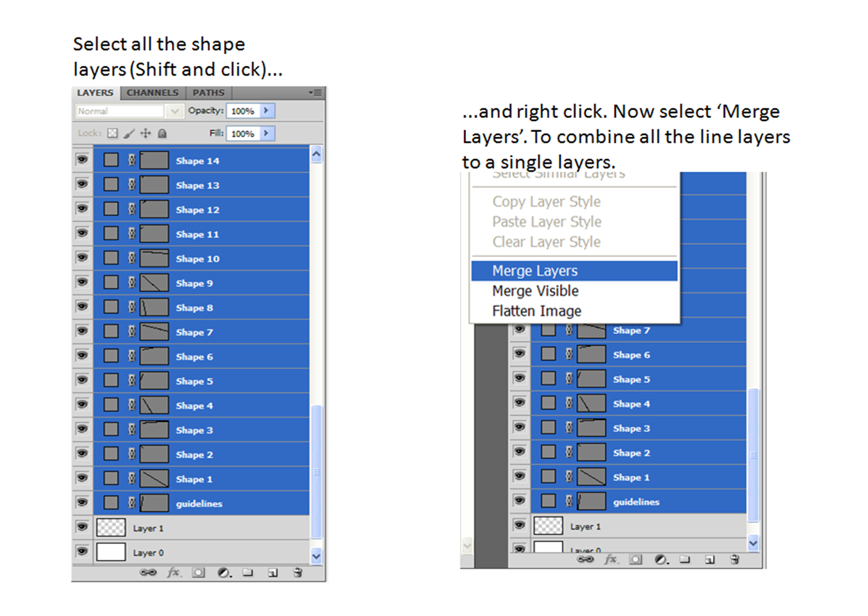Click lock position move icon
Viewport: 868px width, 616px height.
click(146, 133)
